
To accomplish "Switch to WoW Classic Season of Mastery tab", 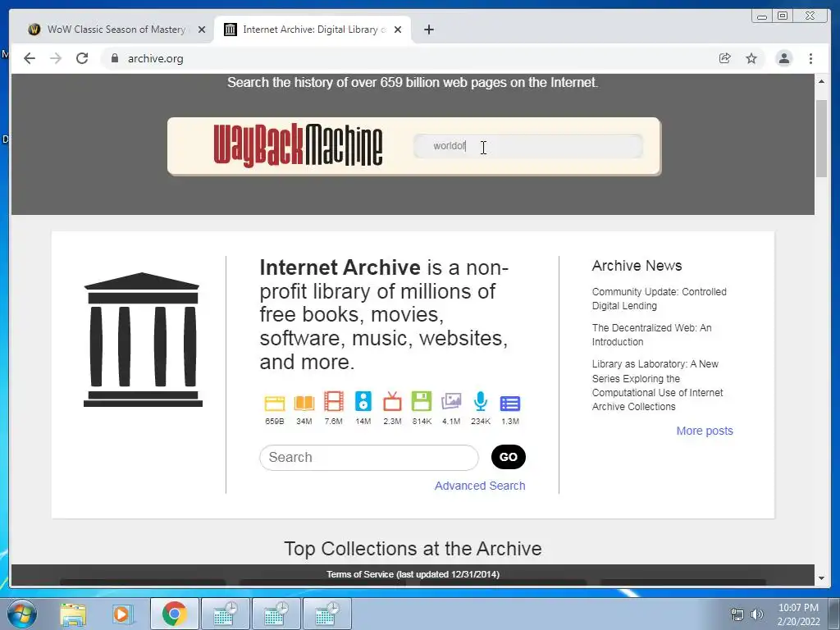I will [x=116, y=30].
